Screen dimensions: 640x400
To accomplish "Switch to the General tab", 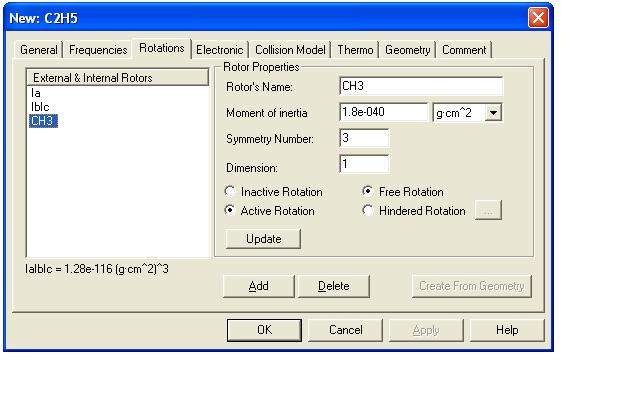I will (39, 50).
